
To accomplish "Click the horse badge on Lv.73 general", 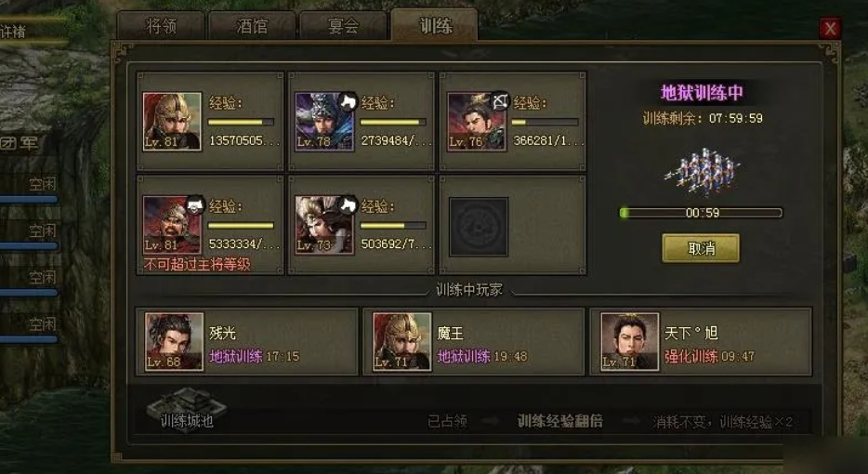I will coord(348,204).
